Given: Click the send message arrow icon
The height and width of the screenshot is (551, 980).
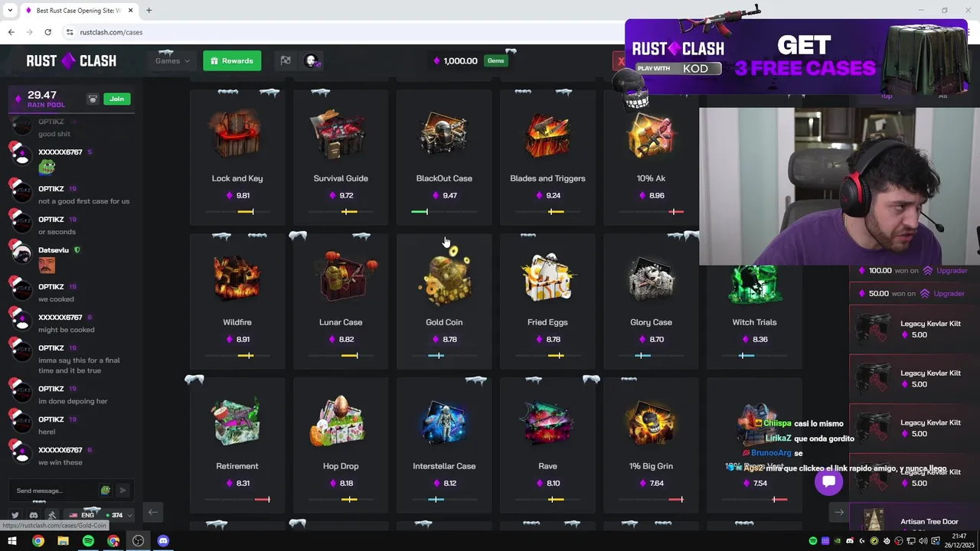Looking at the screenshot, I should coord(122,491).
